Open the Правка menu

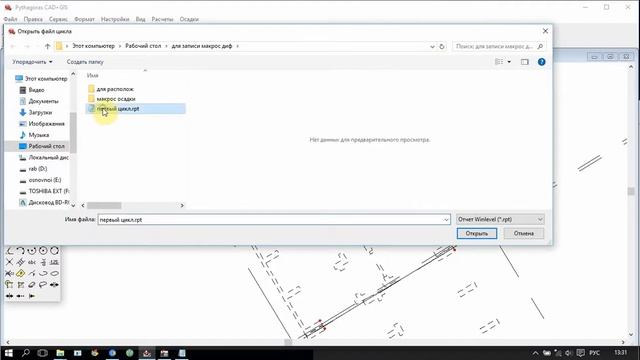click(33, 19)
